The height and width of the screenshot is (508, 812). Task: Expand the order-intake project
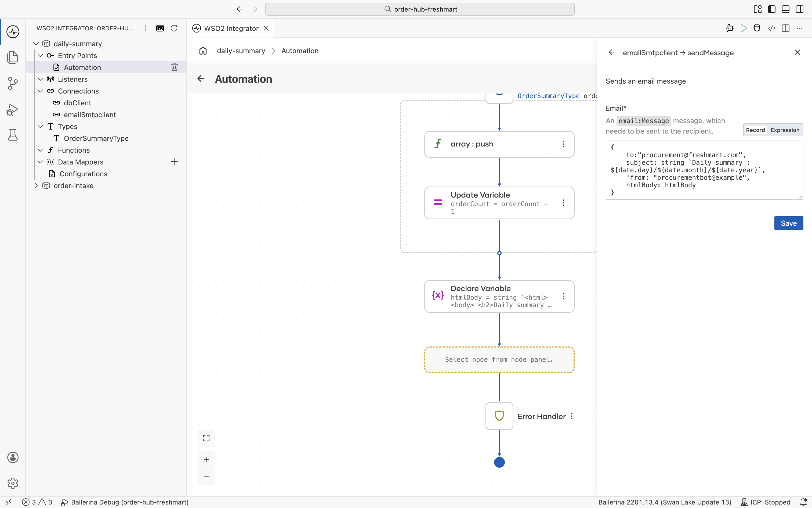click(x=36, y=185)
